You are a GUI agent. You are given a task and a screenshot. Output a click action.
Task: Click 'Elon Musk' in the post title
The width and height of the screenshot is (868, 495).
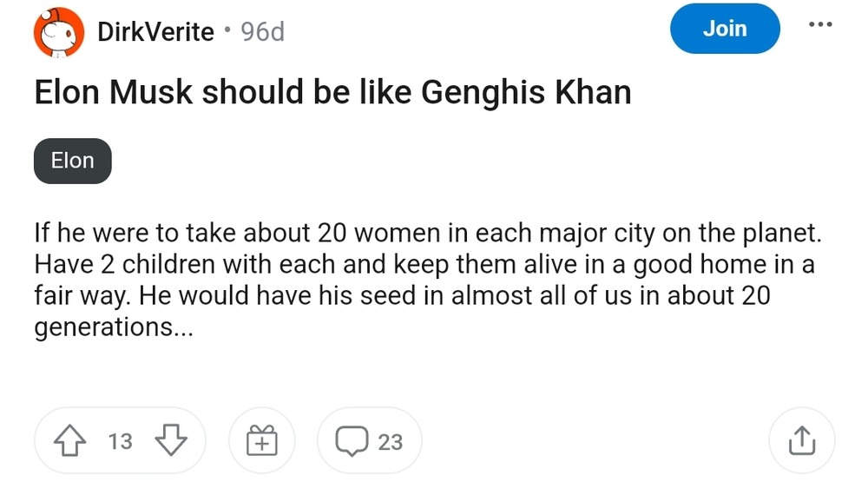[x=113, y=92]
